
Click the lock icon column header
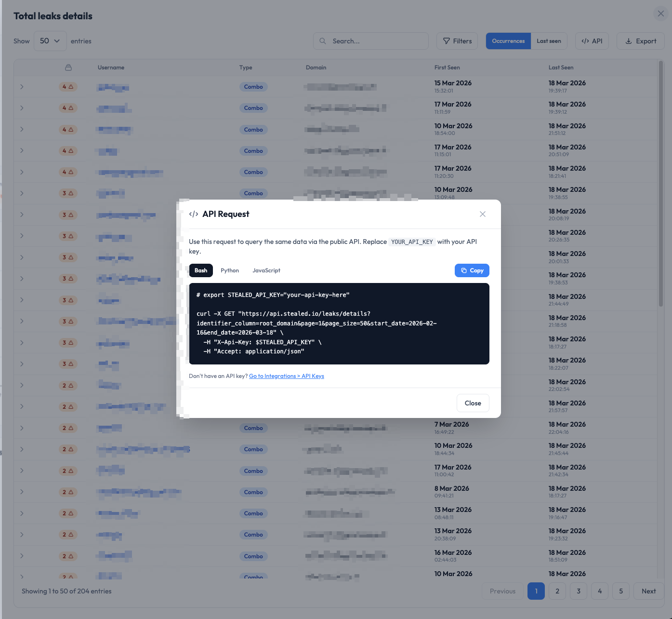coord(68,67)
